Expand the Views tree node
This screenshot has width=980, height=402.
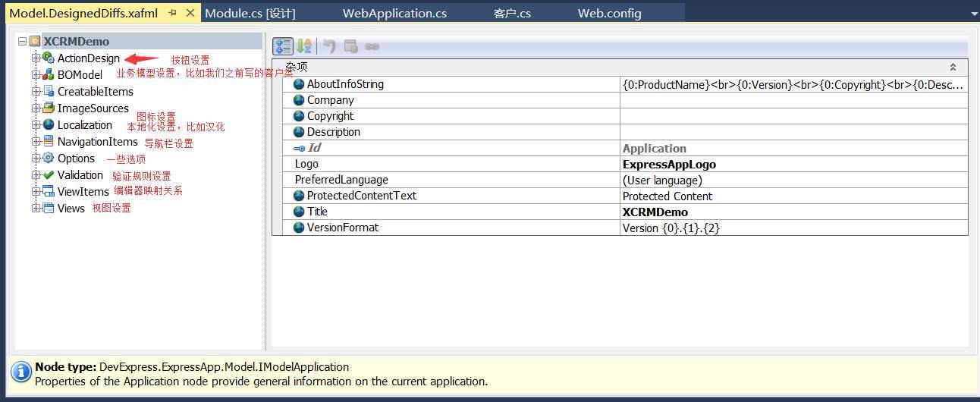point(36,209)
